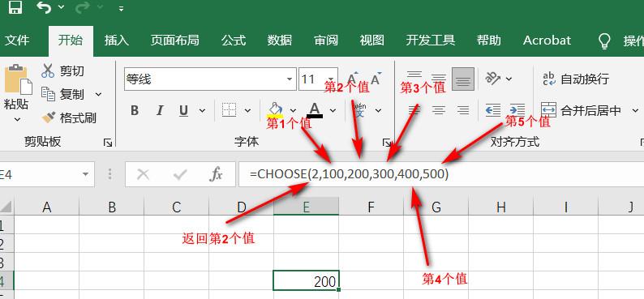Click the Center text alignment icon
This screenshot has height=299, width=644.
tap(439, 110)
